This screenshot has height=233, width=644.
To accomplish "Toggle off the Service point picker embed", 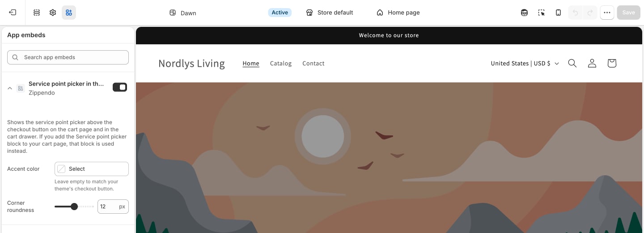I will pos(120,87).
